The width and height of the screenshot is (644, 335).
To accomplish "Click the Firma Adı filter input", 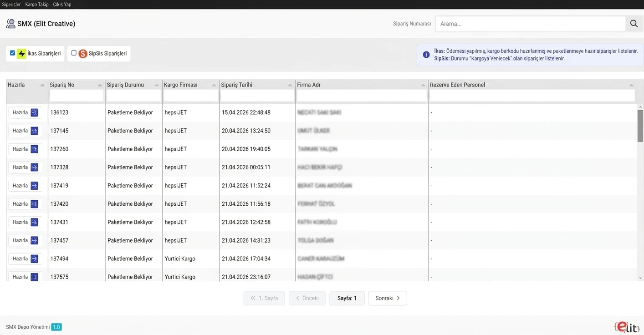I will [362, 96].
